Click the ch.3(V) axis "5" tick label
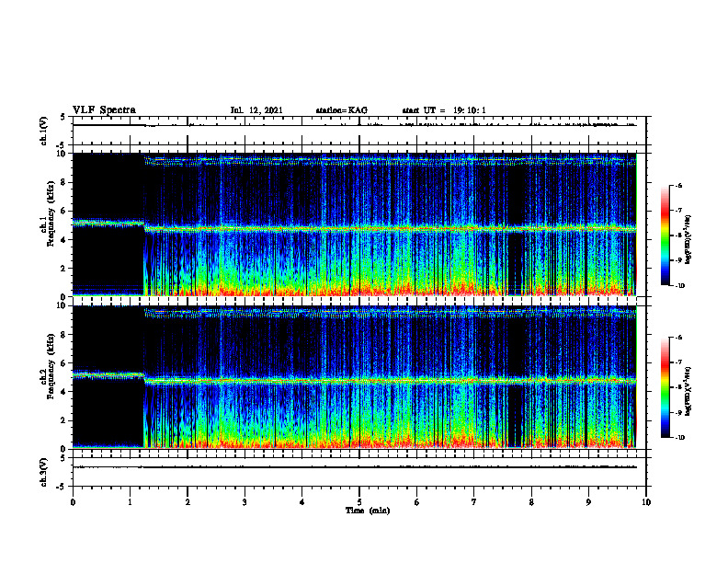The image size is (728, 563). pos(63,458)
